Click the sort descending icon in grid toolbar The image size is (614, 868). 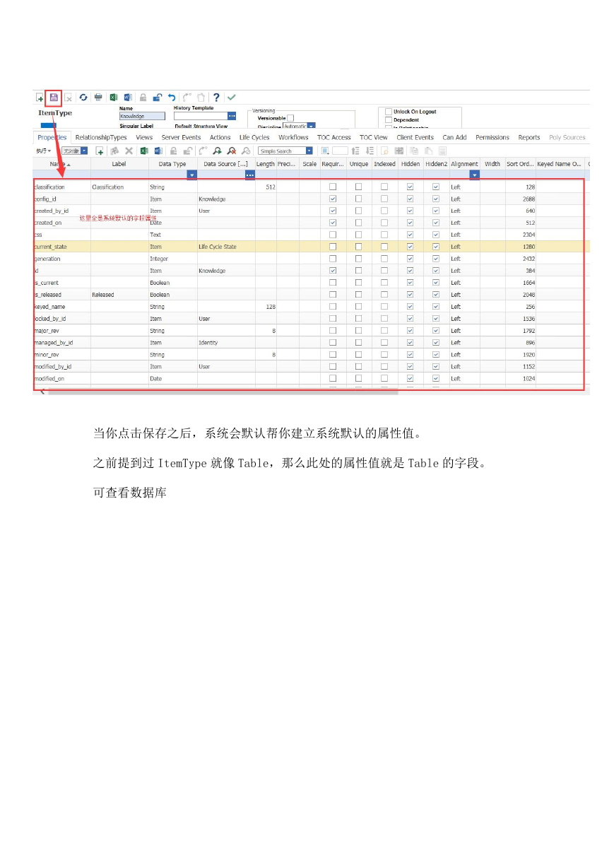(x=370, y=151)
